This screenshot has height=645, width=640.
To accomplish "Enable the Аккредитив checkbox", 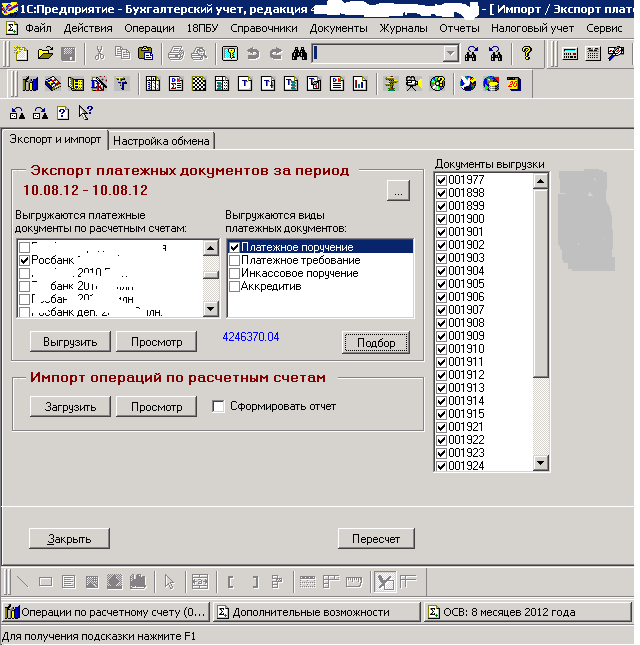I will tap(234, 286).
